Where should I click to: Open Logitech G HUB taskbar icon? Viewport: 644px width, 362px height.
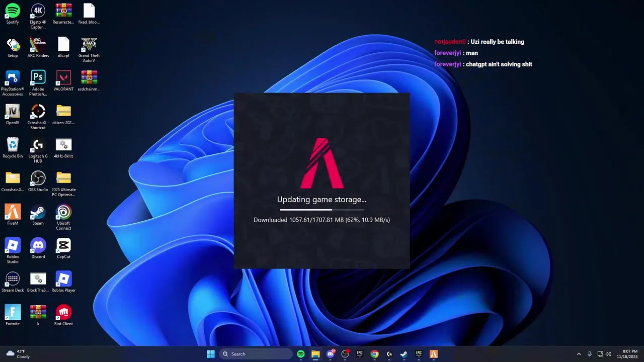click(x=389, y=354)
